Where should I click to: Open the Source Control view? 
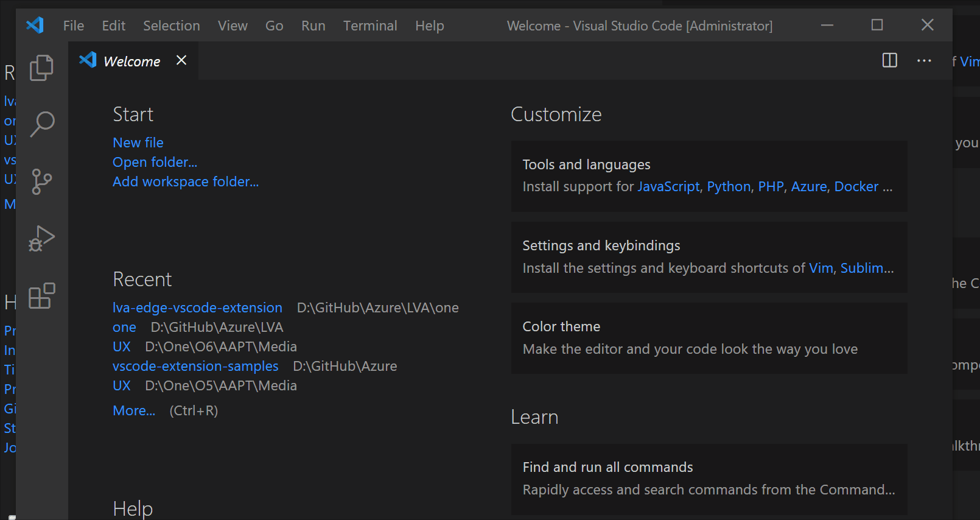pyautogui.click(x=41, y=181)
